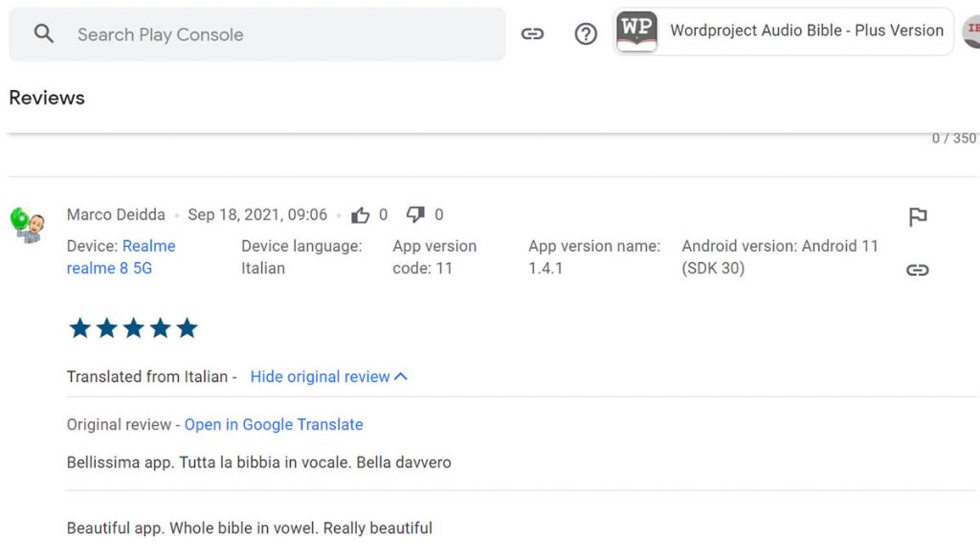Collapse original review using the chevron arrow
Image resolution: width=980 pixels, height=560 pixels.
[x=401, y=377]
